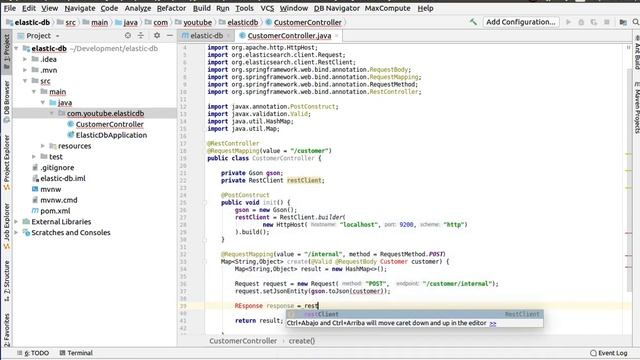Expand External Libraries node
The image size is (640, 360).
click(x=16, y=222)
